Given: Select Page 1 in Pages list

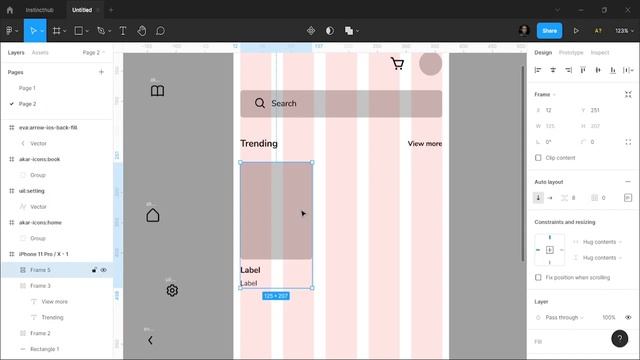Looking at the screenshot, I should pos(27,88).
